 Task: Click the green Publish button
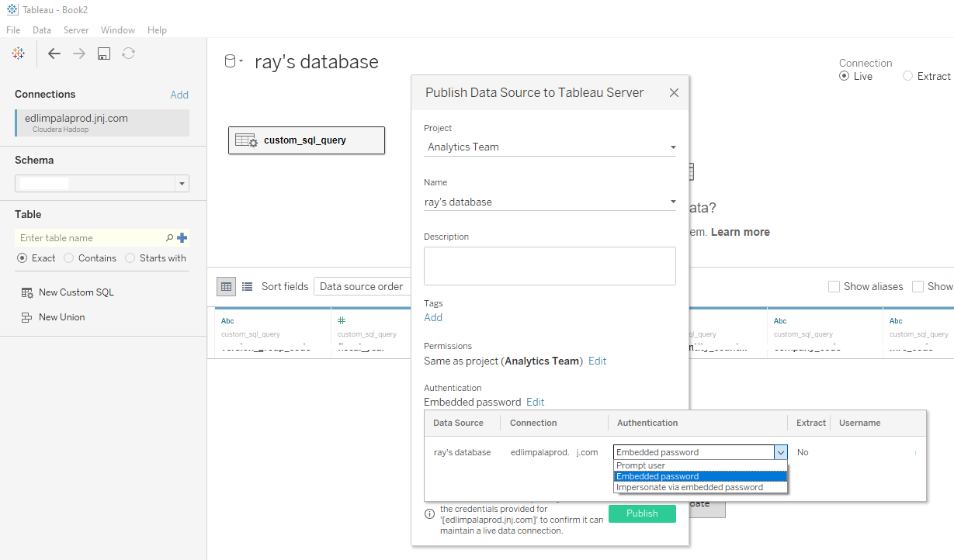click(642, 513)
